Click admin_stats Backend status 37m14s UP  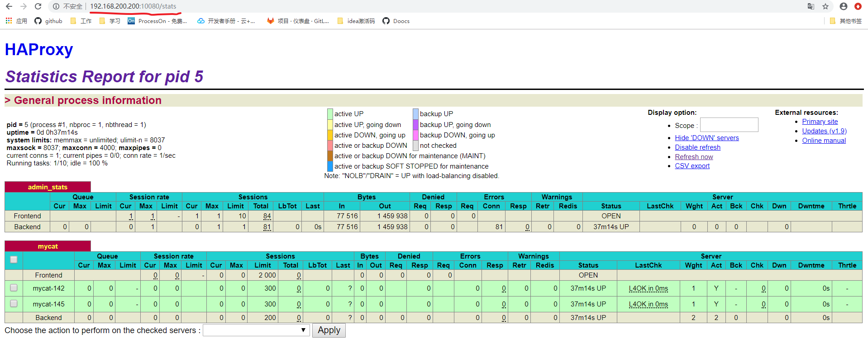[x=611, y=227]
